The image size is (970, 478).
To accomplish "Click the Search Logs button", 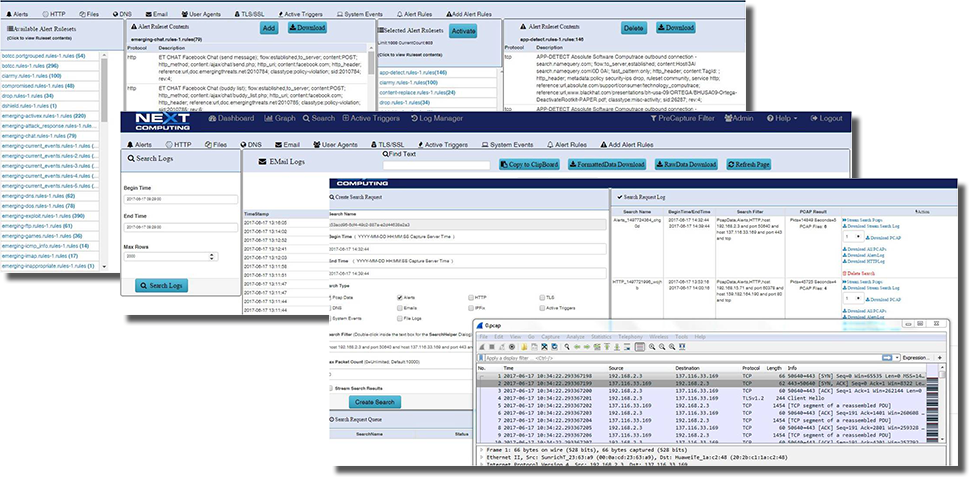I will [161, 286].
